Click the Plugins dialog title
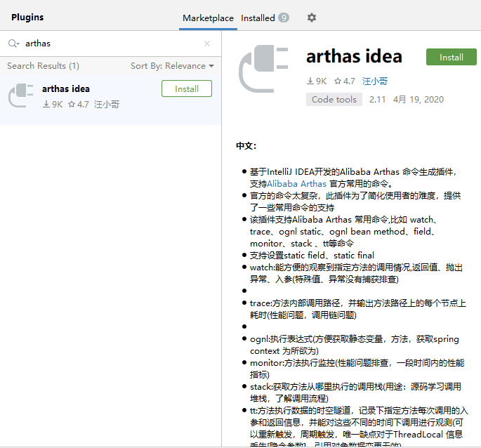Viewport: 481px width, 448px height. [x=27, y=17]
